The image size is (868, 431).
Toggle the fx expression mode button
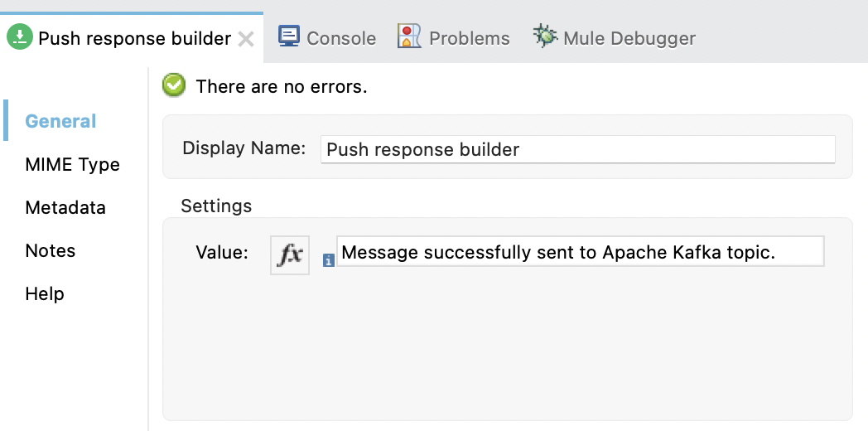(290, 254)
